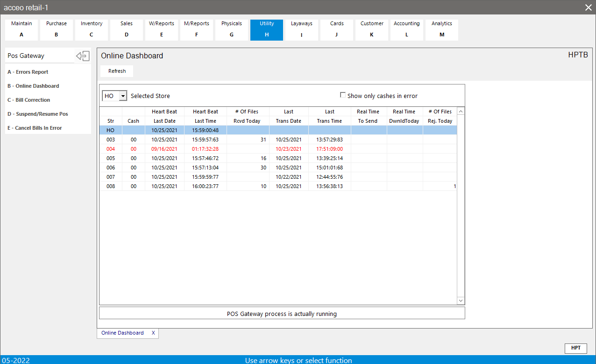Click the Online Dashboard tab label
This screenshot has width=596, height=364.
tap(122, 333)
